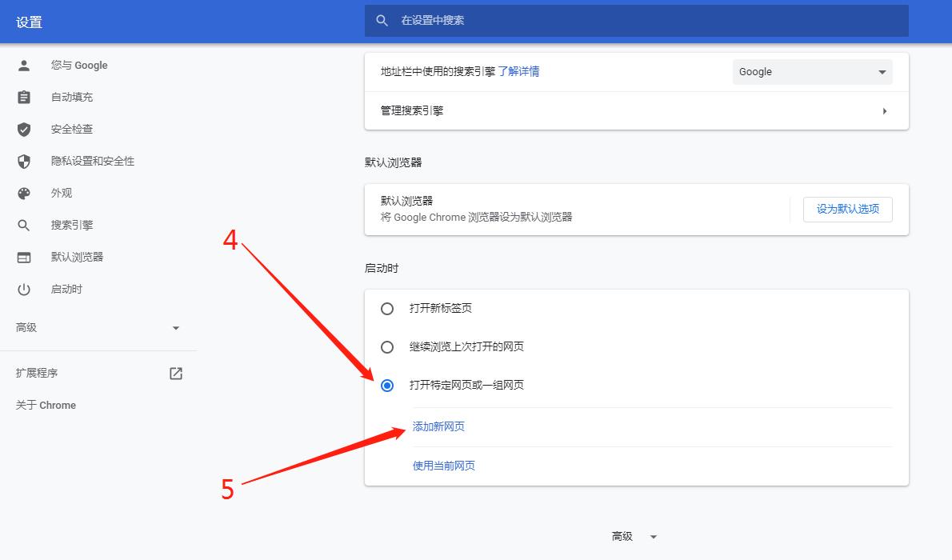Open 管理搜索引擎 using its arrow
This screenshot has width=952, height=560.
884,111
